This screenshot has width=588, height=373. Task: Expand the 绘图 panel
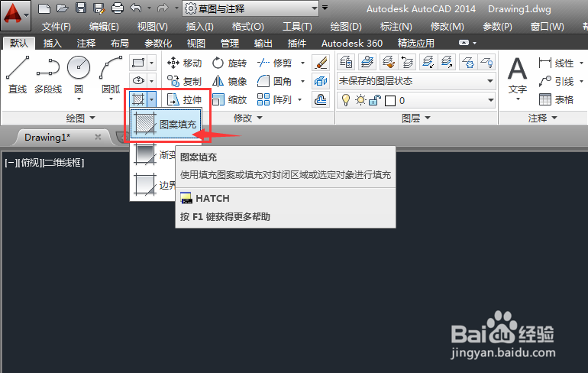pos(81,118)
